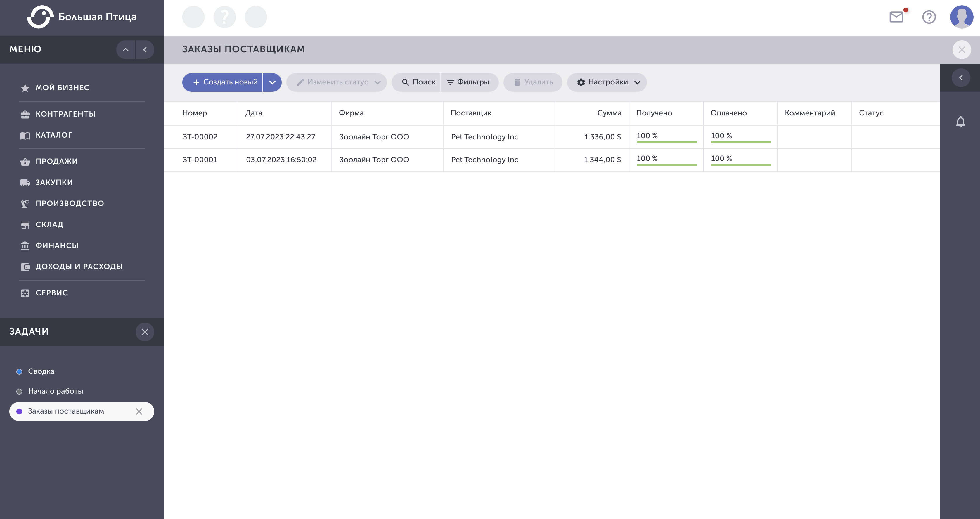Open Продажи menu section
Screen dimensions: 980x519
57,161
